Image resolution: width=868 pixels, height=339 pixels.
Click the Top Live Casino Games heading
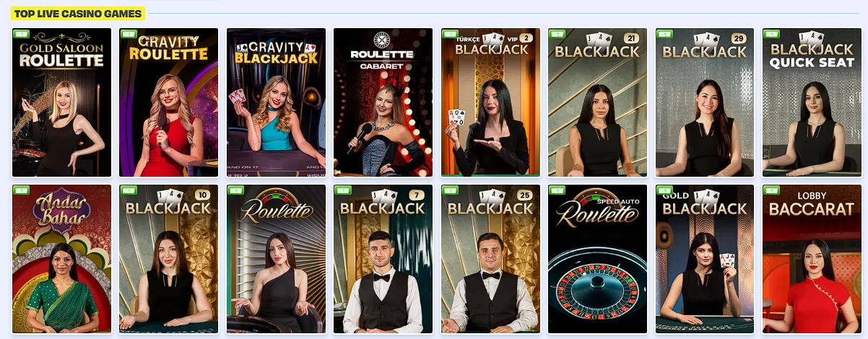pyautogui.click(x=77, y=13)
